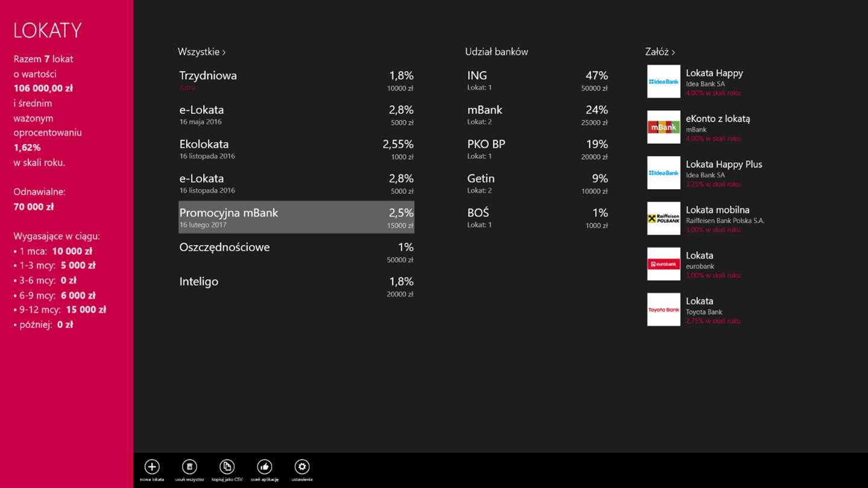This screenshot has width=868, height=488.
Task: Open eKonto z lokatą offer title
Action: coord(718,119)
